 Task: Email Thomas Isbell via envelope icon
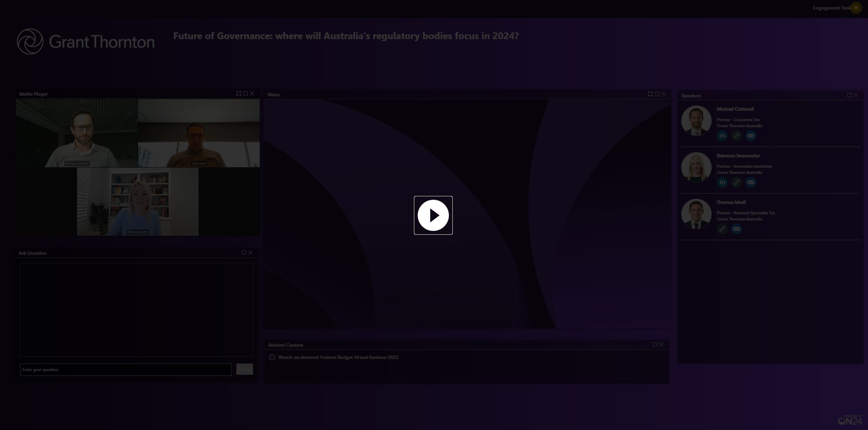tap(736, 229)
